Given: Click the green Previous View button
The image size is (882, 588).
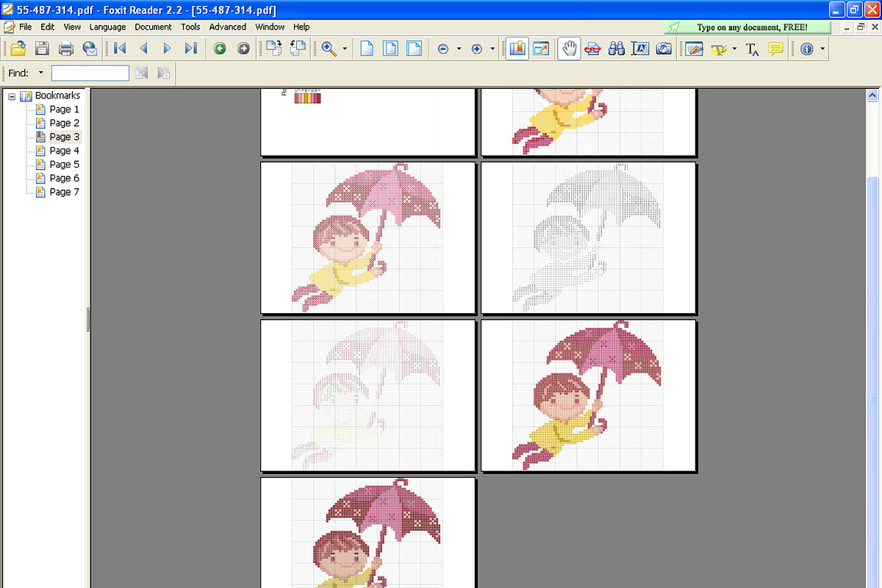Looking at the screenshot, I should point(220,49).
